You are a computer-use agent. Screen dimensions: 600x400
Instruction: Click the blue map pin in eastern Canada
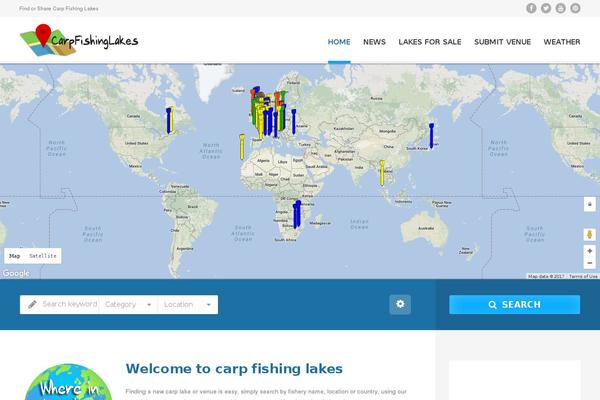(x=168, y=121)
